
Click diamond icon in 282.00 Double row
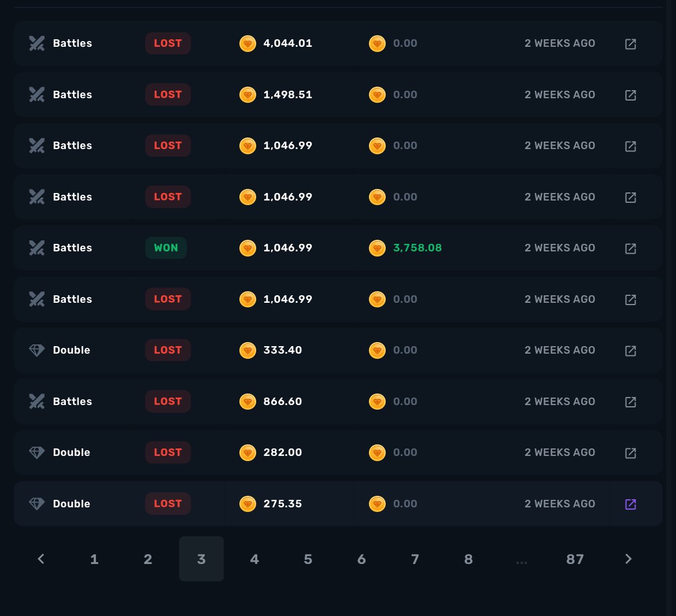coord(36,452)
